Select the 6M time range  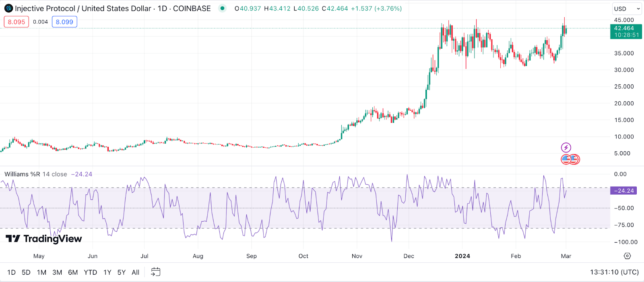(73, 272)
